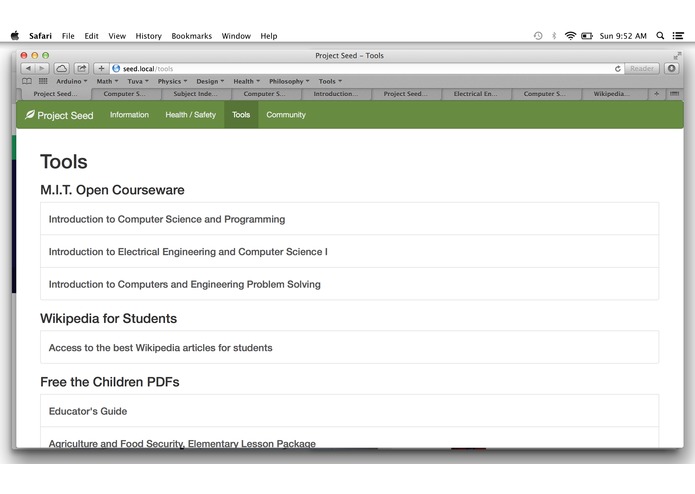Reload the page with refresh icon
Viewport: 695px width, 494px height.
617,69
